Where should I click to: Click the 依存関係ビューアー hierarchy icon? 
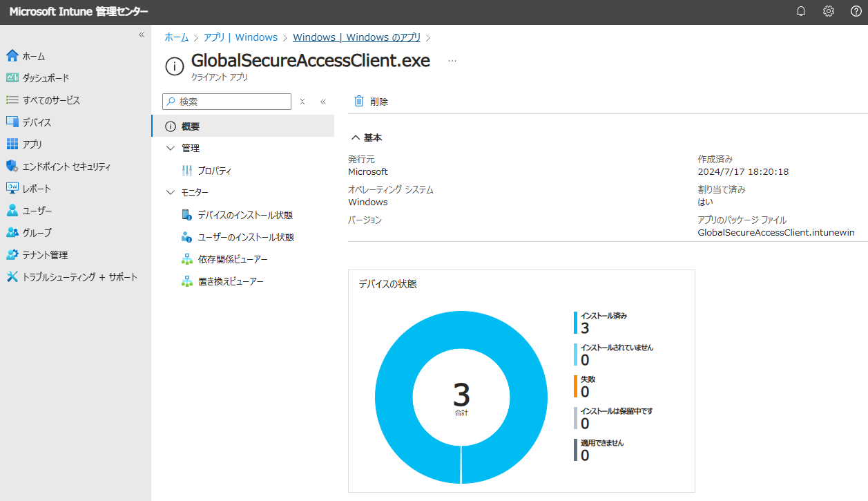[187, 259]
